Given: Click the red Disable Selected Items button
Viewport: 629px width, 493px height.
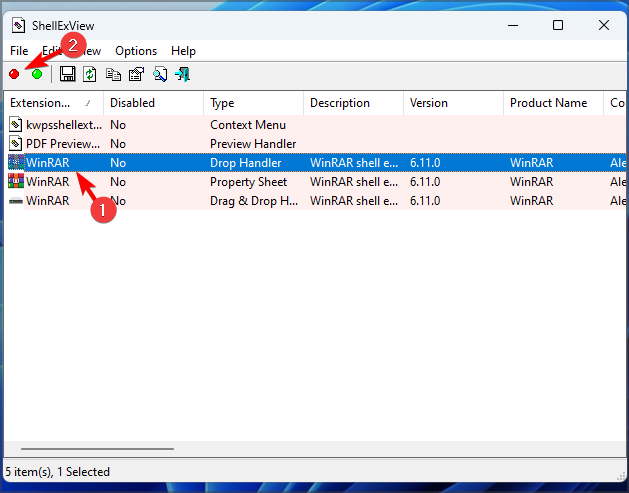Looking at the screenshot, I should 14,74.
